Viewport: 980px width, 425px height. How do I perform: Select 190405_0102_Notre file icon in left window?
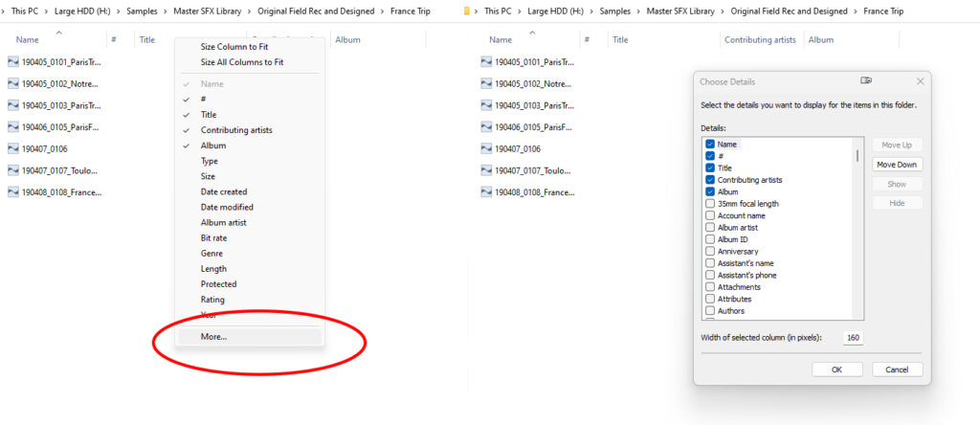pyautogui.click(x=13, y=83)
